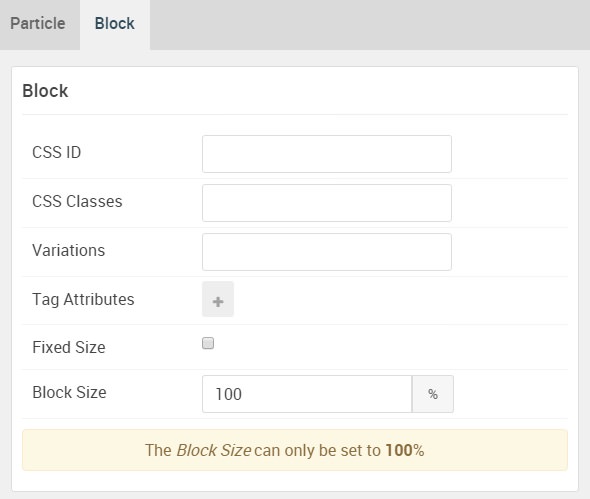Viewport: 590px width, 499px height.
Task: Click the Block Size notice banner
Action: click(295, 450)
